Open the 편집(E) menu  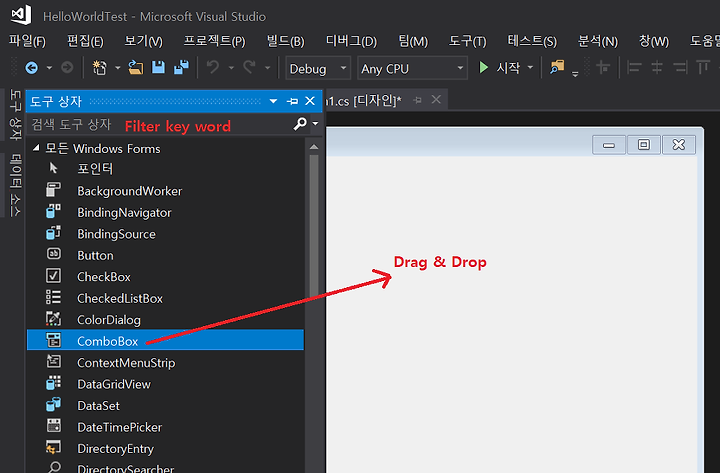(85, 41)
